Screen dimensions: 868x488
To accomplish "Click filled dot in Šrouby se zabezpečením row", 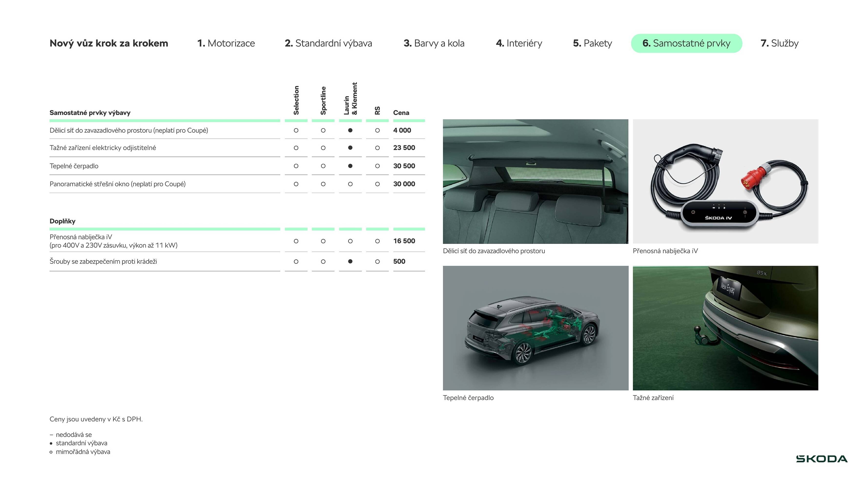I will [350, 261].
